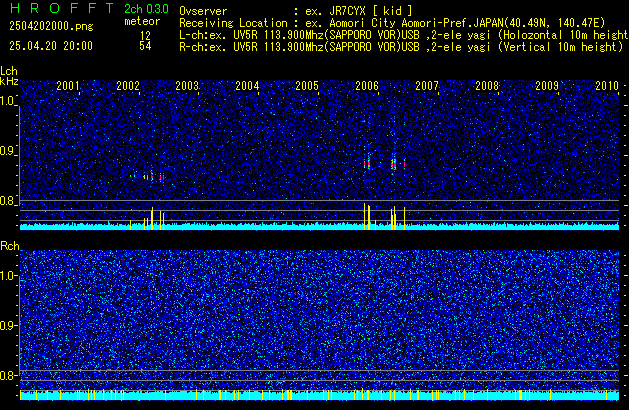Click the Receiving Location line
This screenshot has width=629, height=410.
(x=392, y=23)
